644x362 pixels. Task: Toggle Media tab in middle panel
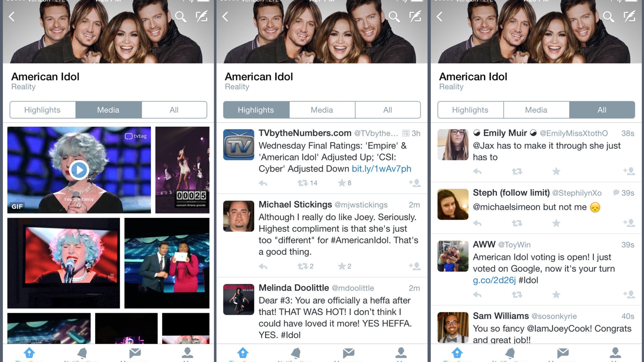pos(322,110)
